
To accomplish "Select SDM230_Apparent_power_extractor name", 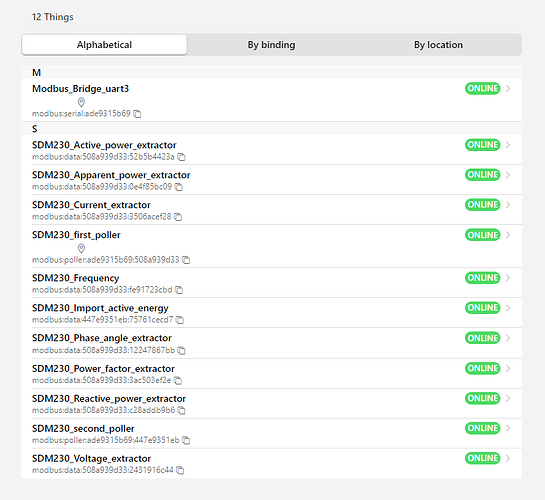I will (111, 175).
